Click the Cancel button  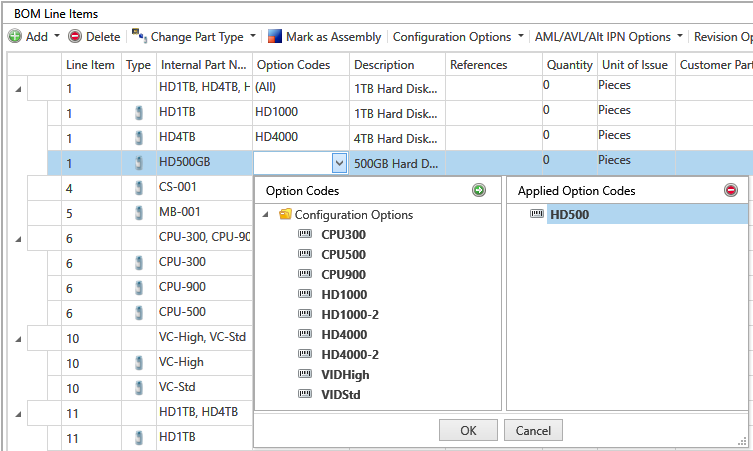(533, 430)
